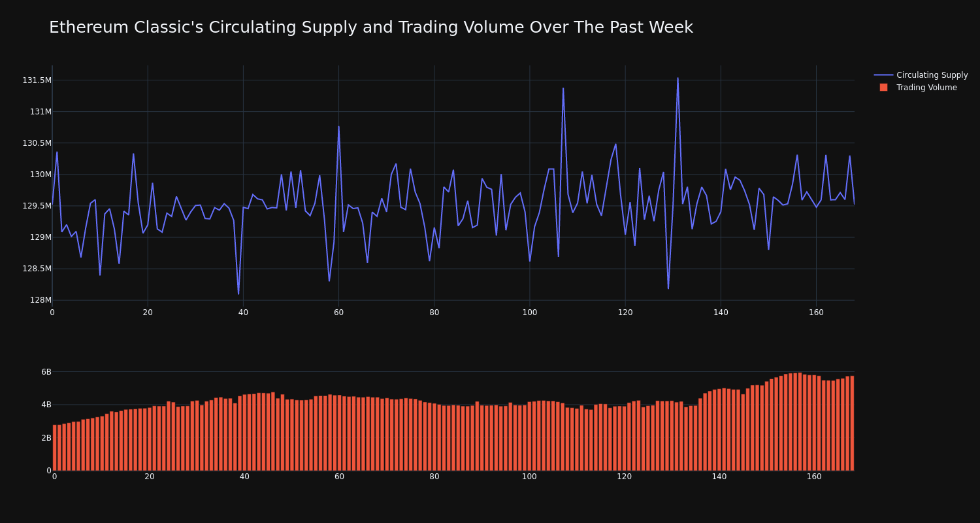Click the blue Circulating Supply legend line
The image size is (980, 523).
point(883,75)
